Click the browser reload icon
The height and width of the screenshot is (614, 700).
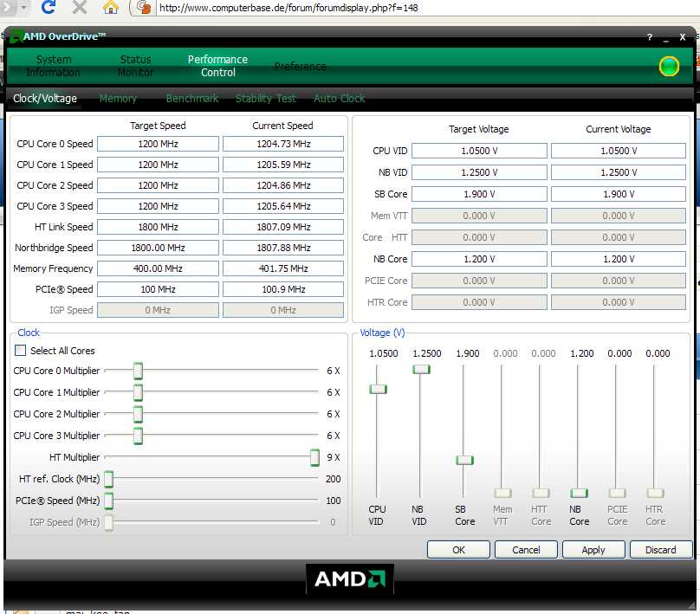click(x=49, y=7)
